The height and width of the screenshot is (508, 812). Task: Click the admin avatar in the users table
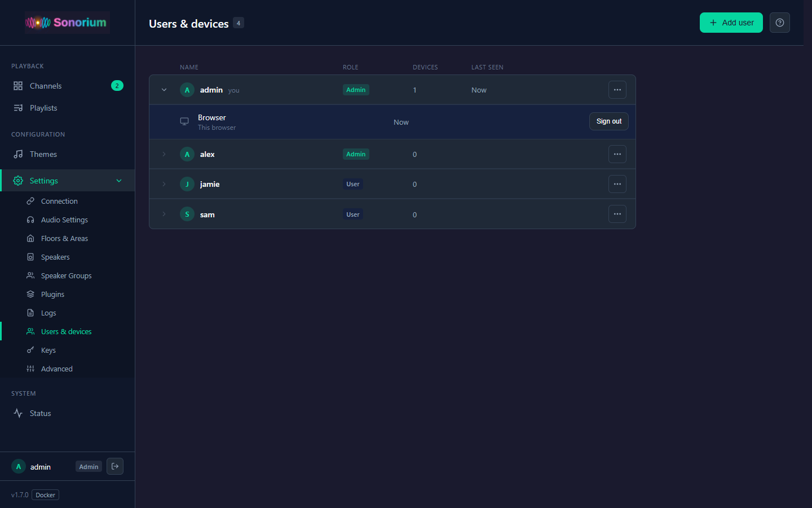click(x=187, y=90)
